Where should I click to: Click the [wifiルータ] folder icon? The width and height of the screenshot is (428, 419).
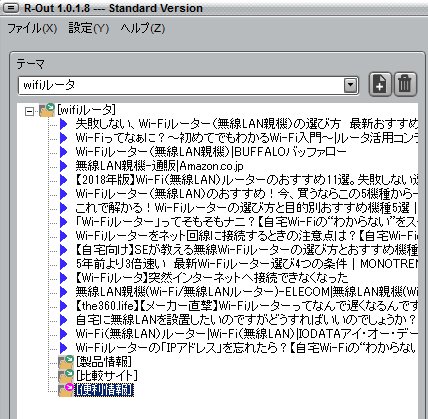coord(47,110)
